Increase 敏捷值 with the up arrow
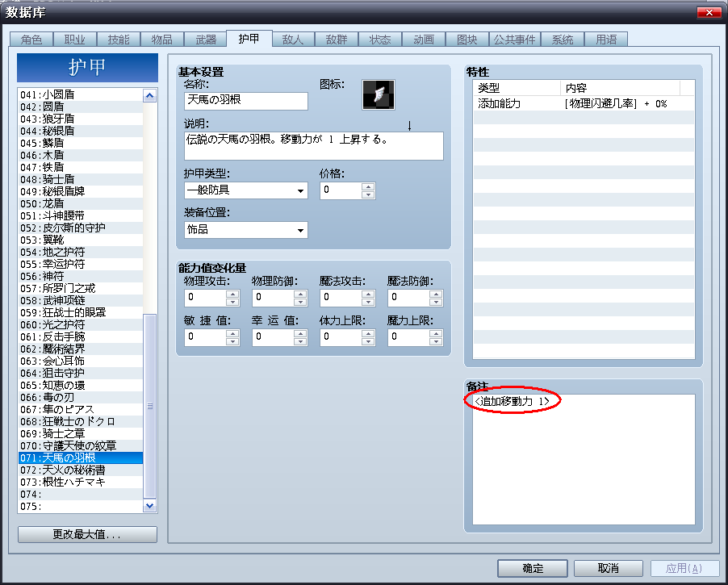 [232, 333]
